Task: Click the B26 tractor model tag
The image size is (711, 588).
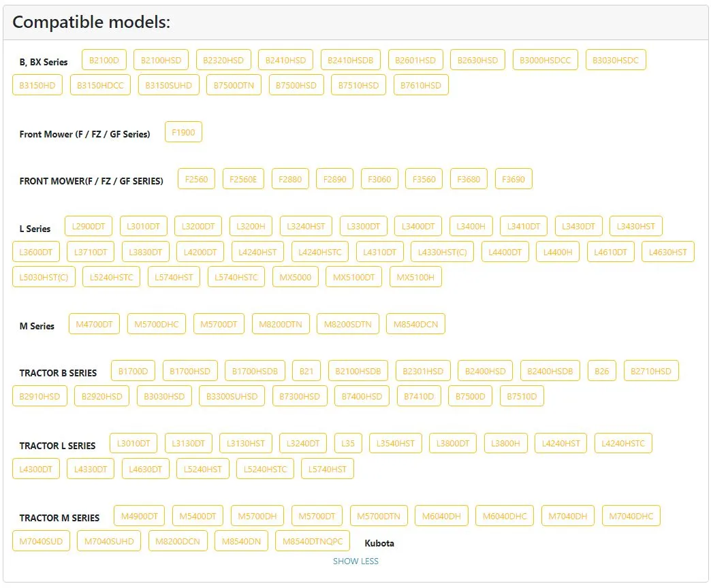Action: pos(602,372)
